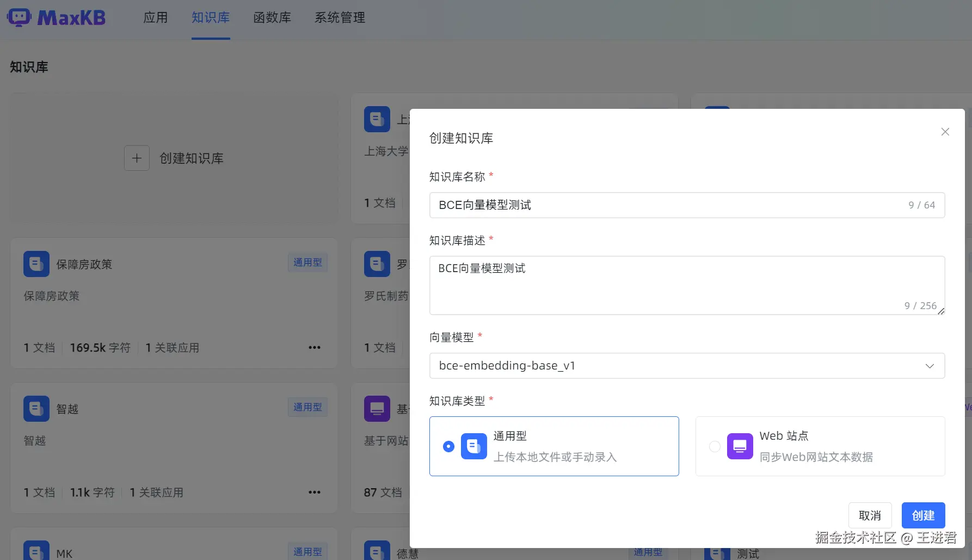Open more options for 保障房政策 card
Screen dimensions: 972x560
[x=315, y=347]
